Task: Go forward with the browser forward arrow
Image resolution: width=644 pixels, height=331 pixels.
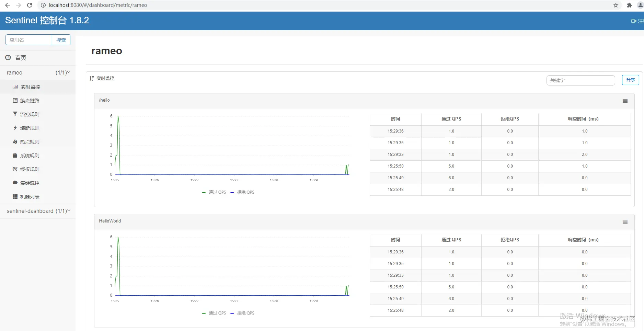Action: [x=19, y=5]
